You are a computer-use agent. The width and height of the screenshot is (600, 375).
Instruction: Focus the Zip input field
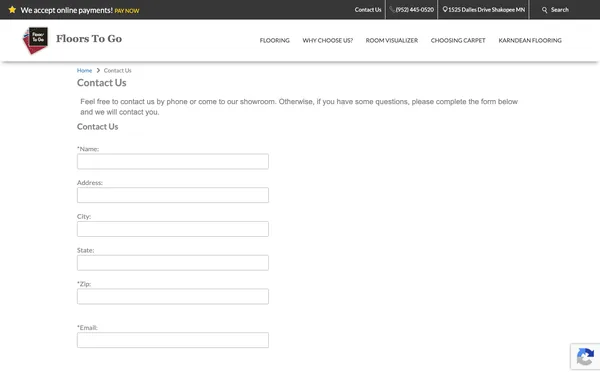coord(173,297)
